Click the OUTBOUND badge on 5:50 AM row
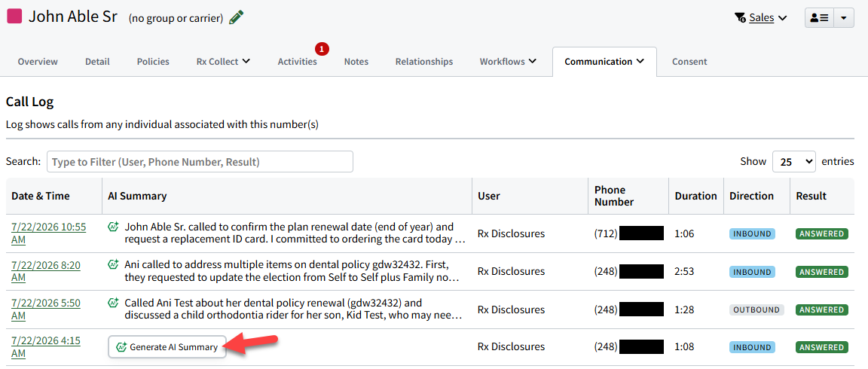 (756, 310)
